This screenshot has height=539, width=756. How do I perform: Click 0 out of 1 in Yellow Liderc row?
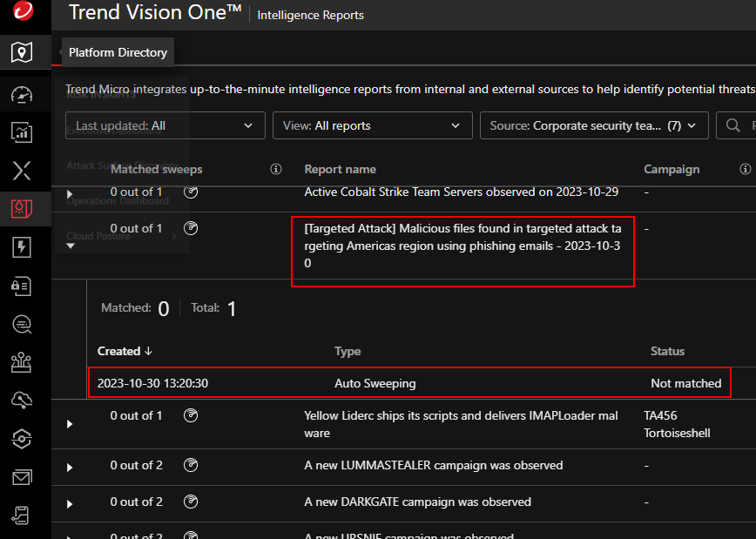[x=136, y=415]
